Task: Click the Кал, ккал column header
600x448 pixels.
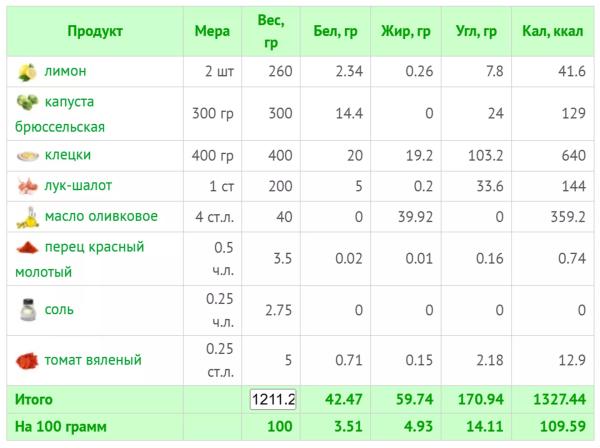Action: coord(551,31)
